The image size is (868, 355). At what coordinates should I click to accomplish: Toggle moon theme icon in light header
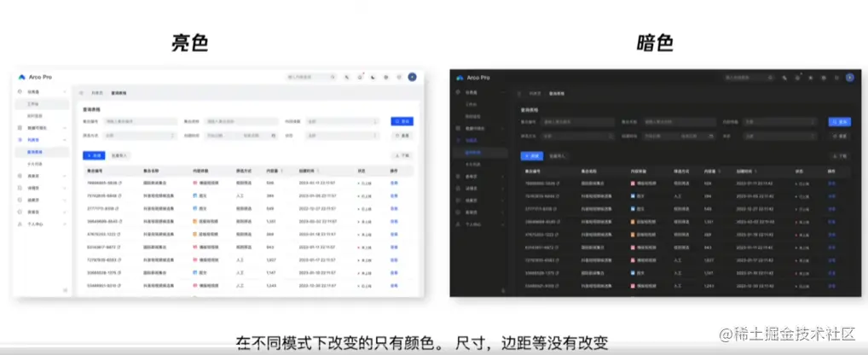click(373, 77)
